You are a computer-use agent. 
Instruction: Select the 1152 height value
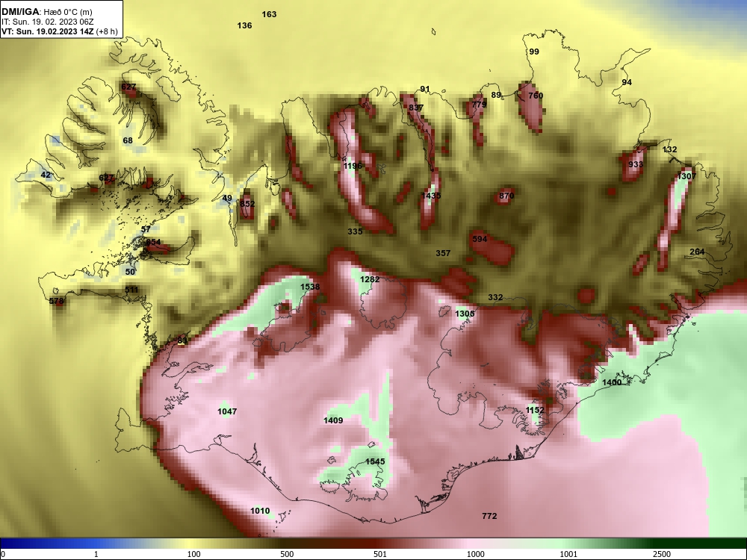(x=535, y=410)
